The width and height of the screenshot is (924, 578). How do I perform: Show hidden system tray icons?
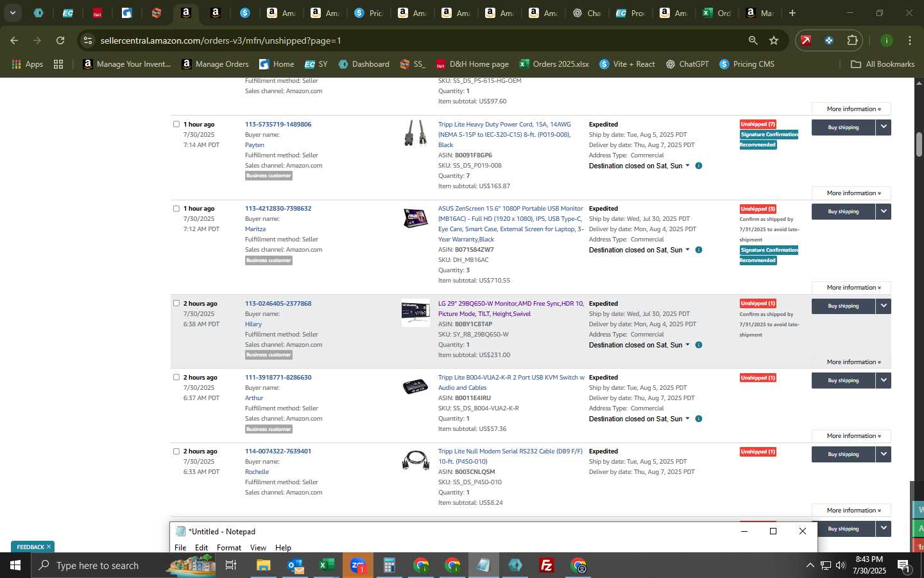coord(810,565)
